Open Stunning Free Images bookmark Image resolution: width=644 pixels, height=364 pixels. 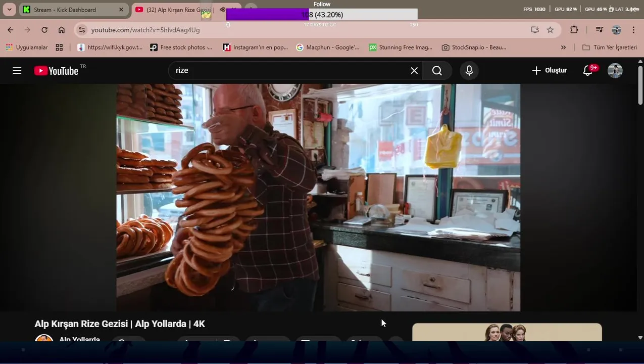[x=401, y=48]
